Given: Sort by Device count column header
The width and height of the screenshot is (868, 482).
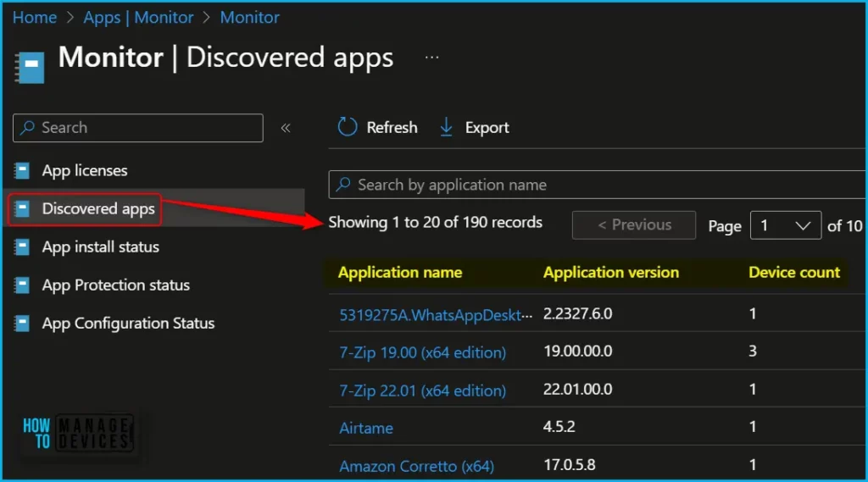Looking at the screenshot, I should (x=793, y=273).
